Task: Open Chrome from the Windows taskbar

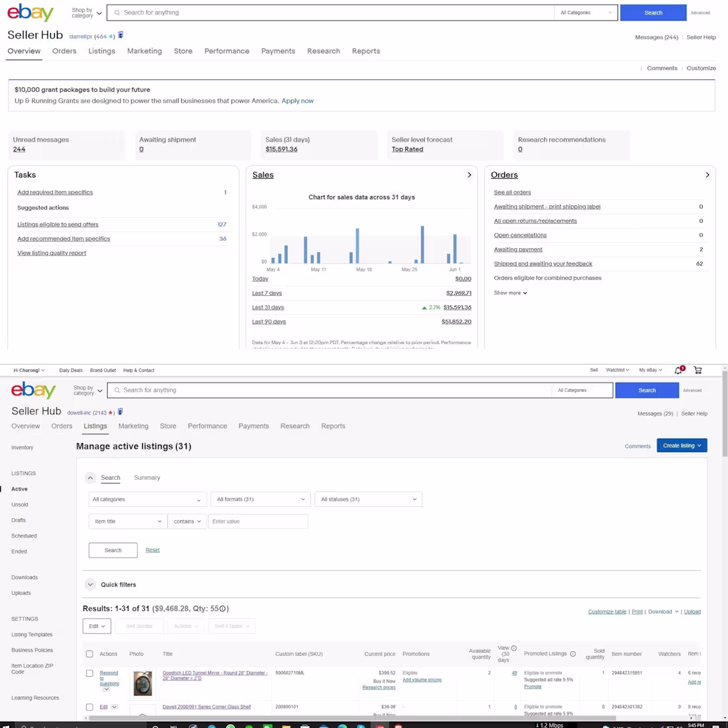Action: (193, 725)
